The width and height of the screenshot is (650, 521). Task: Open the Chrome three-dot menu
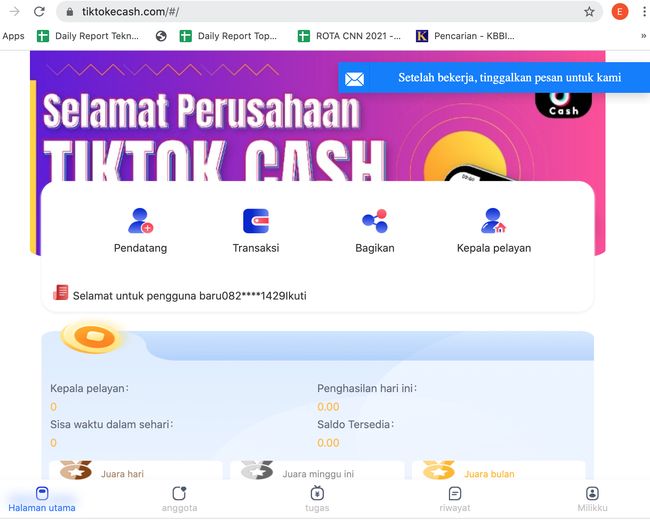click(644, 12)
